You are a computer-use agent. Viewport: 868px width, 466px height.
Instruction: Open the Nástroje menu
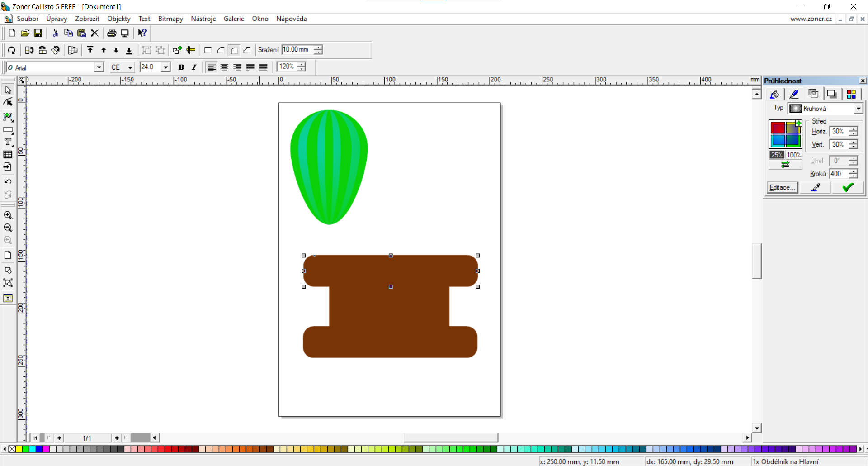(x=203, y=19)
